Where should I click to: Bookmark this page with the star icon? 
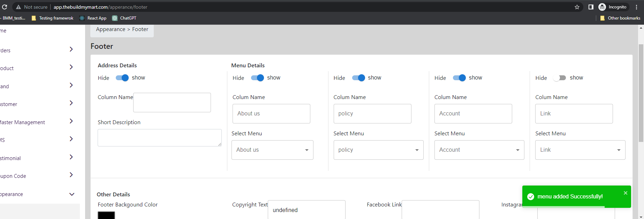pos(577,7)
